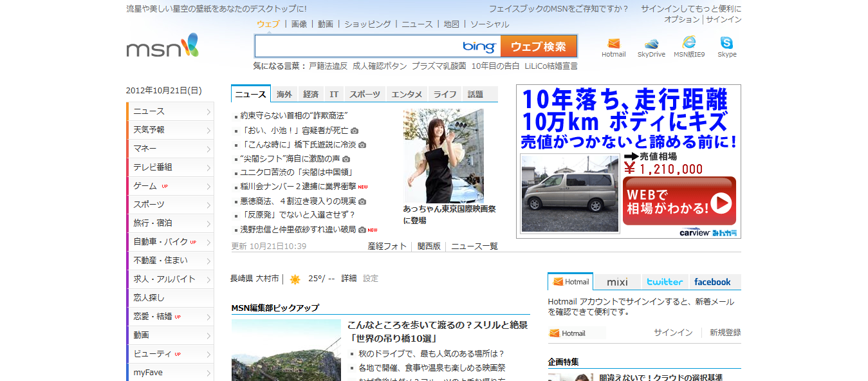Select the エンタメ news tab

point(407,94)
